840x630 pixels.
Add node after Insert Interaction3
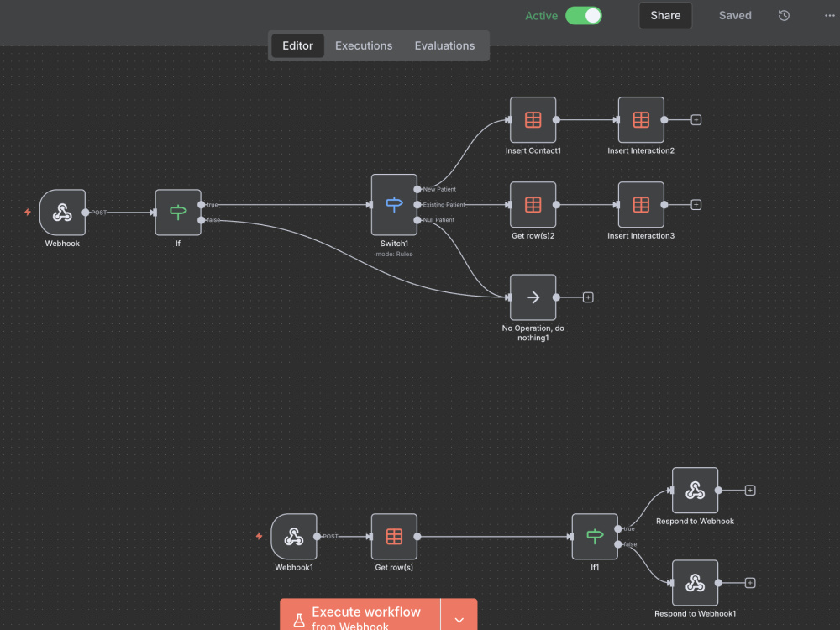(696, 205)
